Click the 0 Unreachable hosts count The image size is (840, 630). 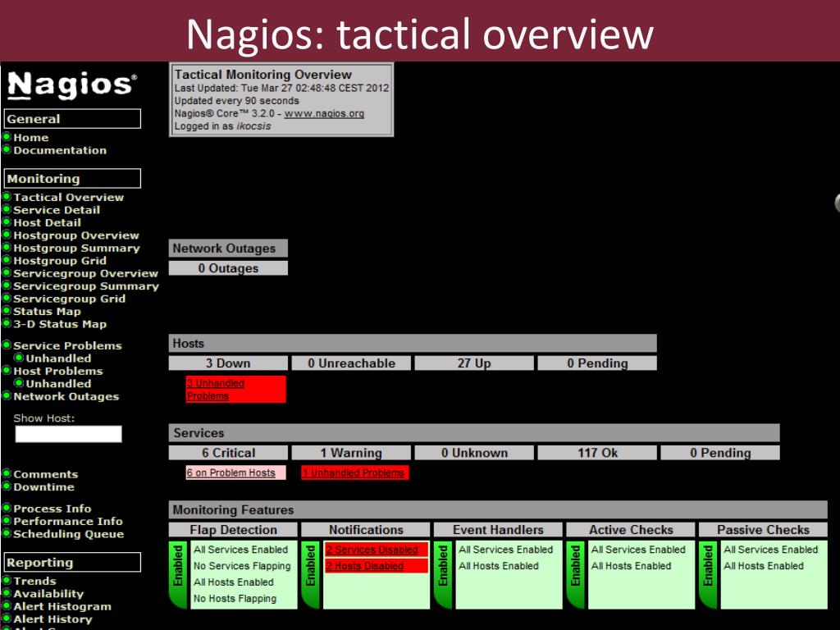pos(351,363)
